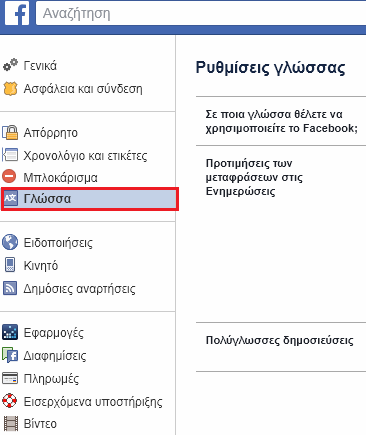The height and width of the screenshot is (435, 366).
Task: Focus the Αναζήτηση search field
Action: pyautogui.click(x=201, y=14)
